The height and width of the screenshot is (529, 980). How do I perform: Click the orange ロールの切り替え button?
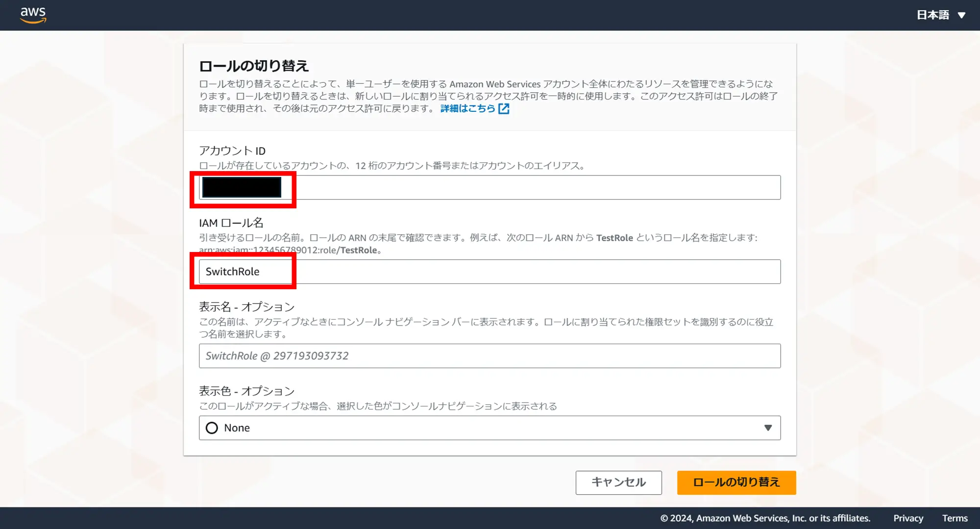(x=736, y=482)
